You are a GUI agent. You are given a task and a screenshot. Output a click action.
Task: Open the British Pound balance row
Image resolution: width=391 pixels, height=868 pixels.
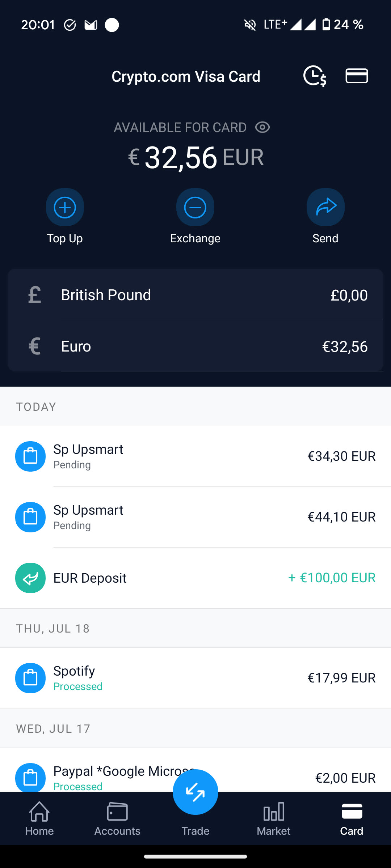195,295
